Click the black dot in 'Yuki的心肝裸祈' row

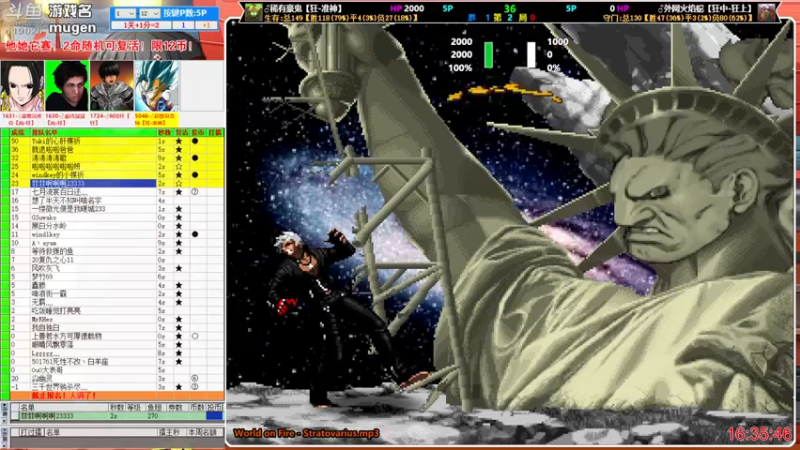[195, 141]
